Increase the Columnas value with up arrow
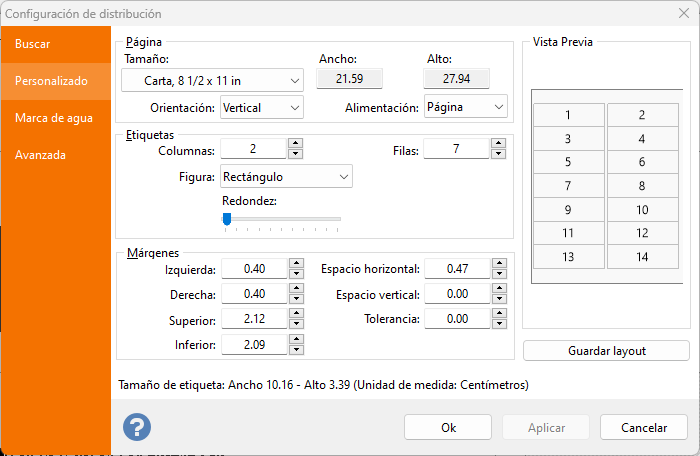700x456 pixels. tap(295, 144)
